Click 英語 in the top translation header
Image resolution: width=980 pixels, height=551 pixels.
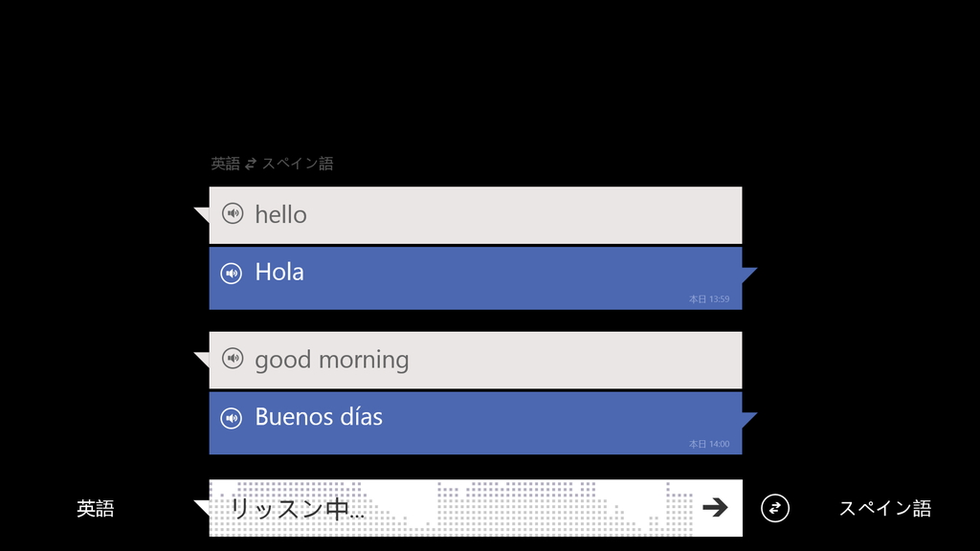225,163
